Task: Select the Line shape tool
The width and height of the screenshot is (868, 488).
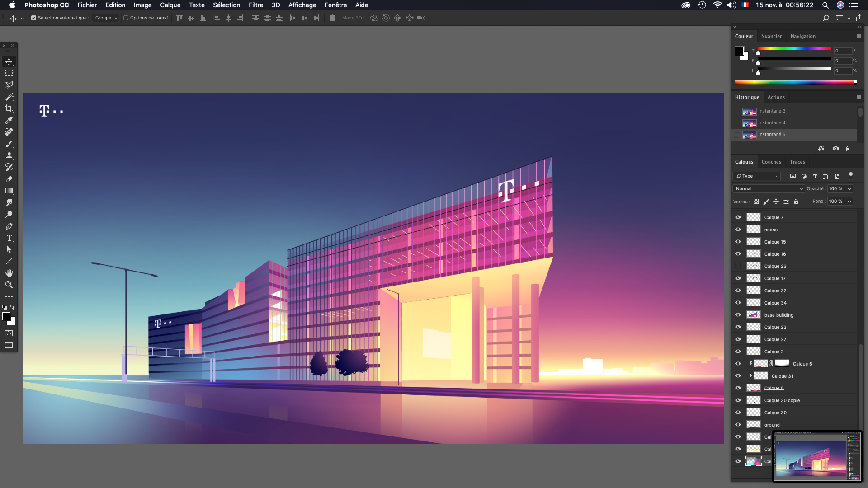Action: 9,261
